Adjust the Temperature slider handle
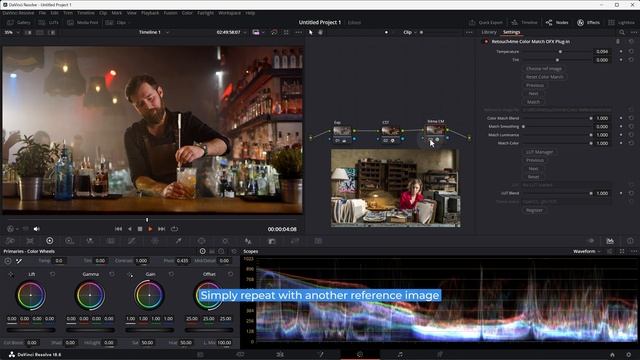This screenshot has width=640, height=360. pos(560,51)
